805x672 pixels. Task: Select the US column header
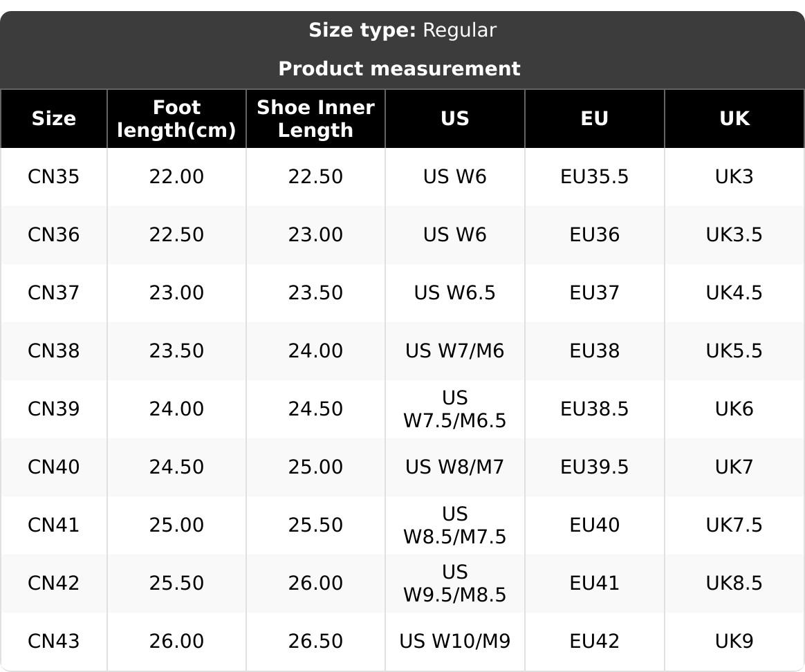[455, 119]
